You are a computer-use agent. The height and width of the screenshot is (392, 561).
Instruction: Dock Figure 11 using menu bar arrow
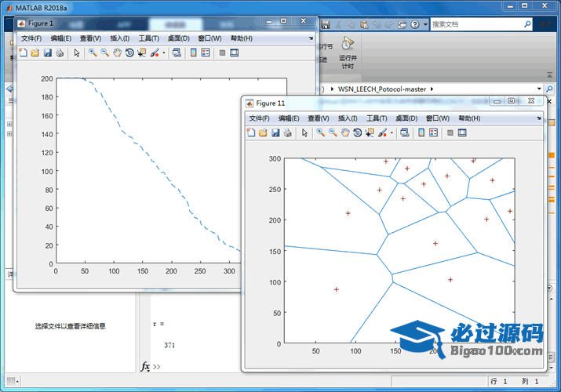pos(539,118)
